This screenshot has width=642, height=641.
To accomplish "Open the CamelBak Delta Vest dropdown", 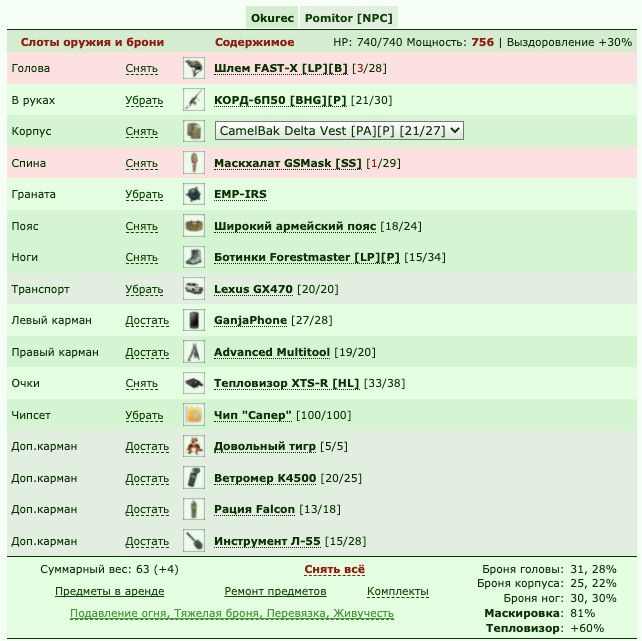I will pos(339,131).
